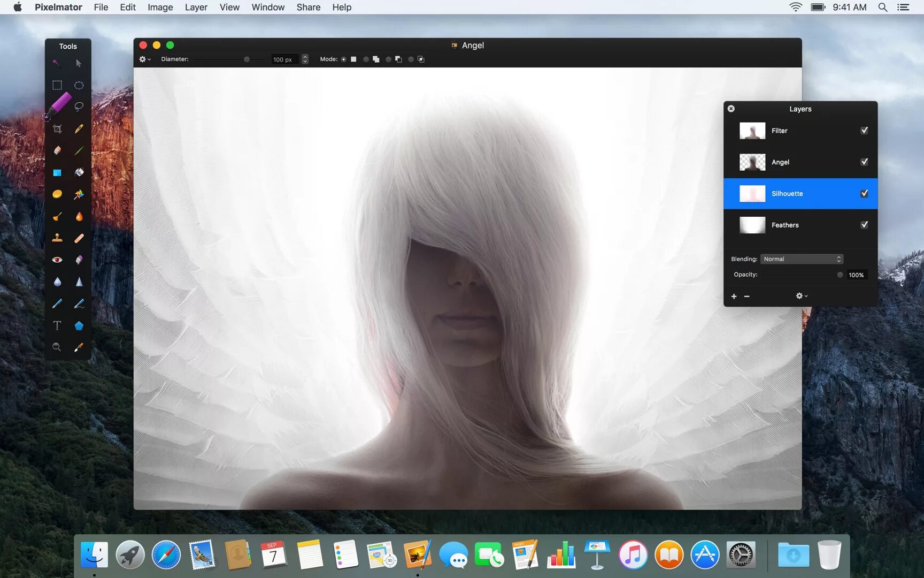Select the blue pentagon Shape tool
This screenshot has width=924, height=578.
coord(79,325)
